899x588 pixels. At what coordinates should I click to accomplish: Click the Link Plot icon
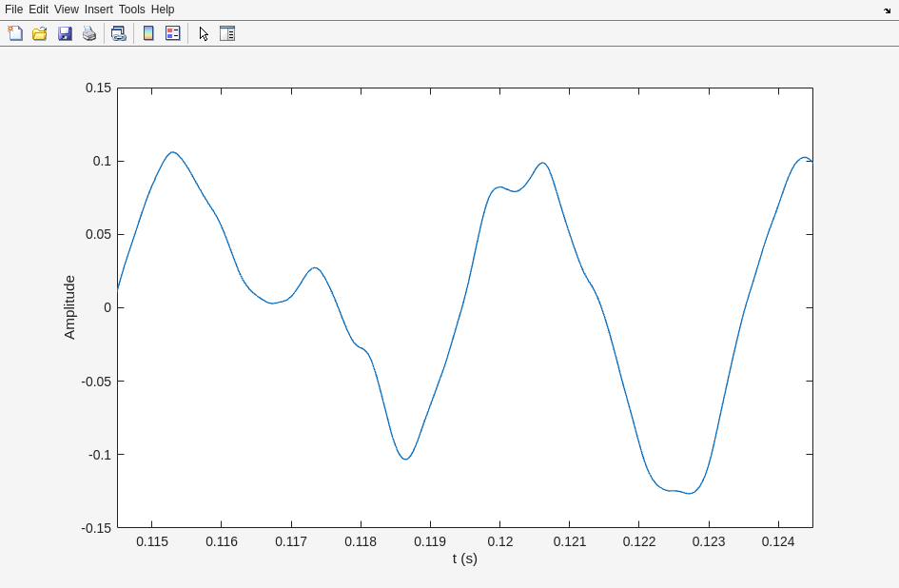click(118, 33)
